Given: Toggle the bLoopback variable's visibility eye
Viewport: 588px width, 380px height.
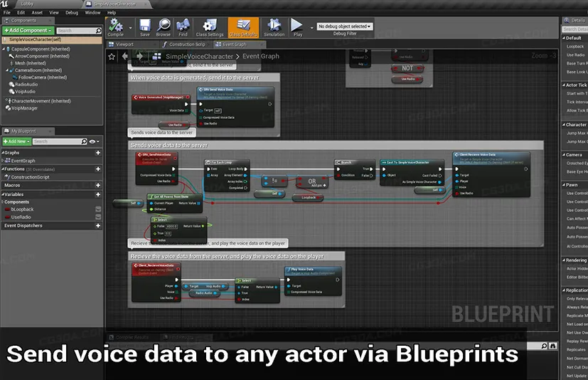Looking at the screenshot, I should pos(98,209).
